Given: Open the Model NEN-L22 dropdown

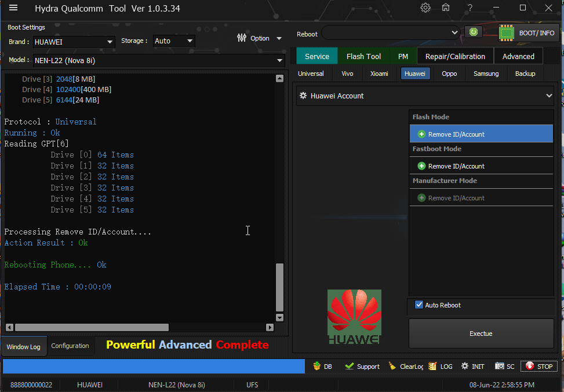Looking at the screenshot, I should [159, 60].
